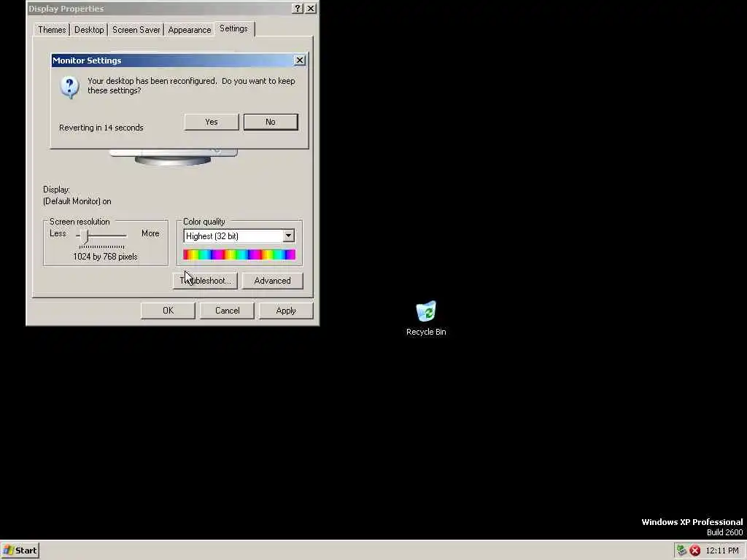Click the taskbar clock showing 12:11 PM
747x560 pixels.
(721, 551)
